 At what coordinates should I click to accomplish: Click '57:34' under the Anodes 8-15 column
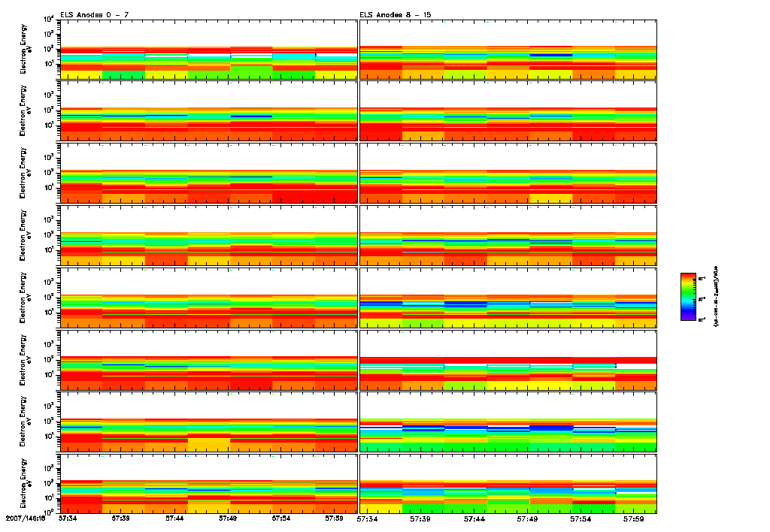point(367,518)
